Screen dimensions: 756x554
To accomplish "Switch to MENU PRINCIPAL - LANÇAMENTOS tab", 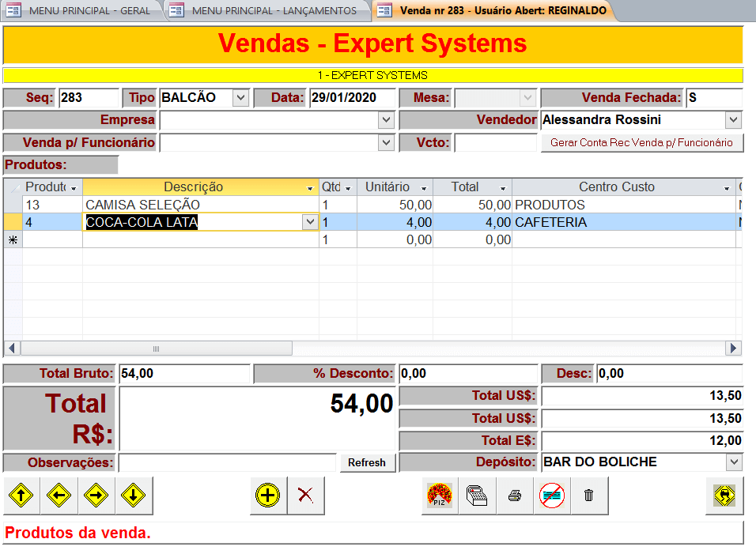I will (x=267, y=10).
